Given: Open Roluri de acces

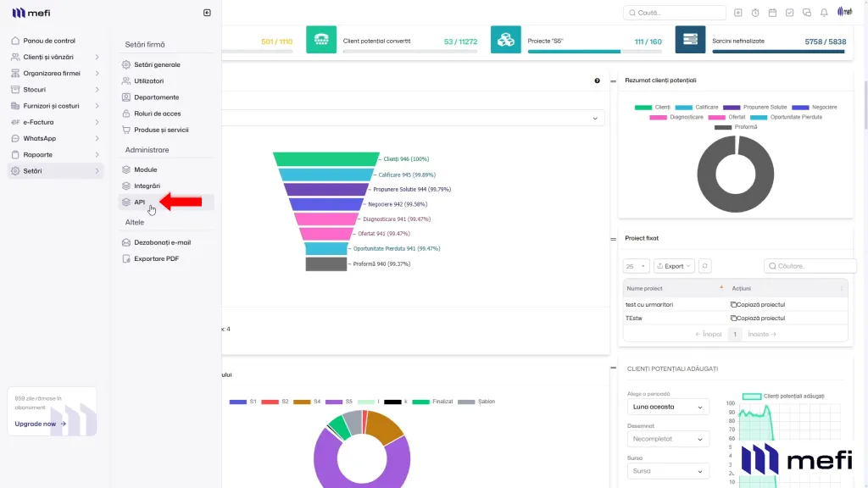Looking at the screenshot, I should click(x=157, y=114).
